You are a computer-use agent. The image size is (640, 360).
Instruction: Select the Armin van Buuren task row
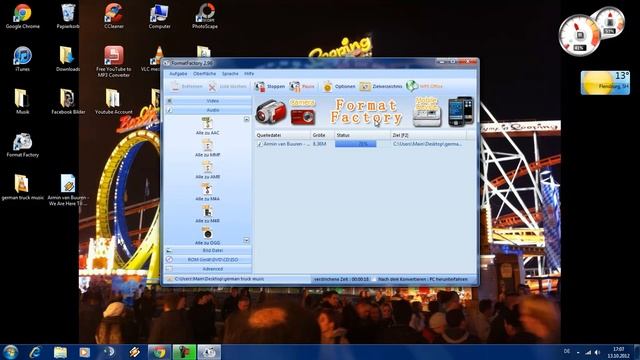[365, 144]
